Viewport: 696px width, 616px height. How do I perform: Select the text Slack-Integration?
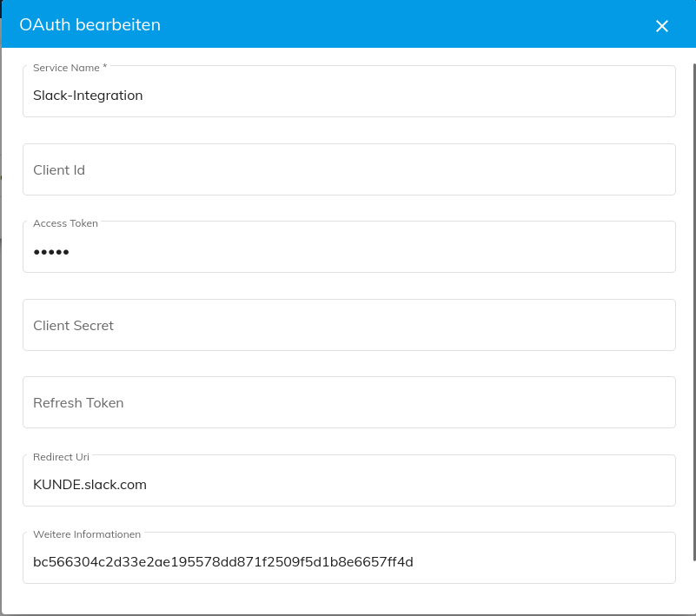(88, 96)
